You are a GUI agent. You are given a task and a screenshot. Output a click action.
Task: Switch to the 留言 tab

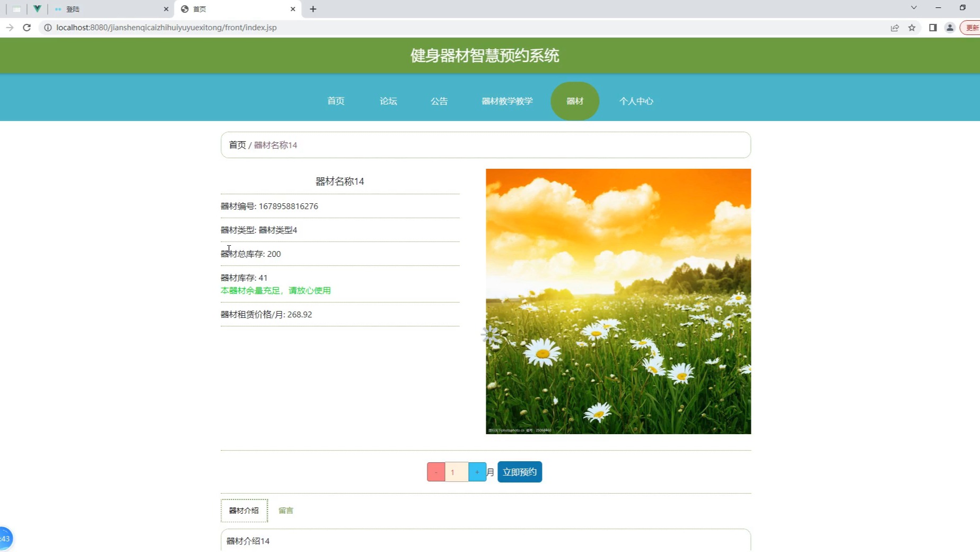[x=286, y=511]
